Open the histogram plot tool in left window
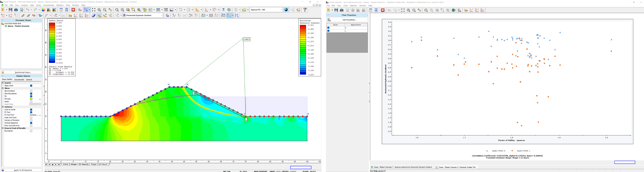This screenshot has height=172, width=644. click(x=70, y=16)
